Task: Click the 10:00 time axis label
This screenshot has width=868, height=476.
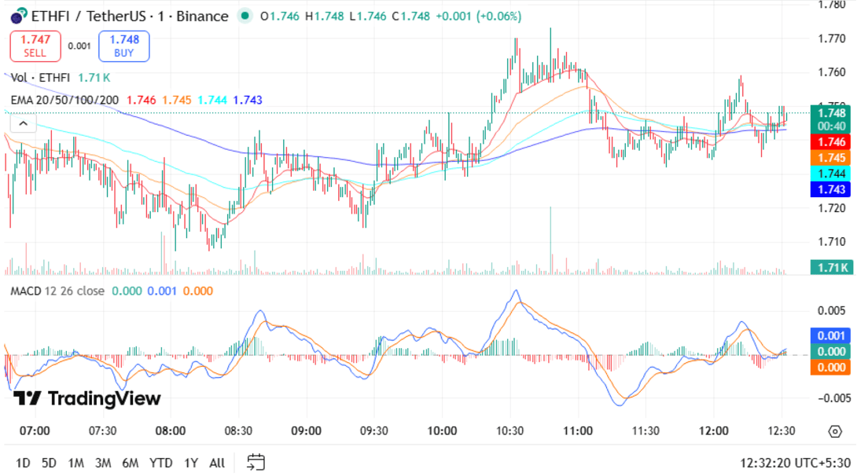Action: tap(442, 431)
